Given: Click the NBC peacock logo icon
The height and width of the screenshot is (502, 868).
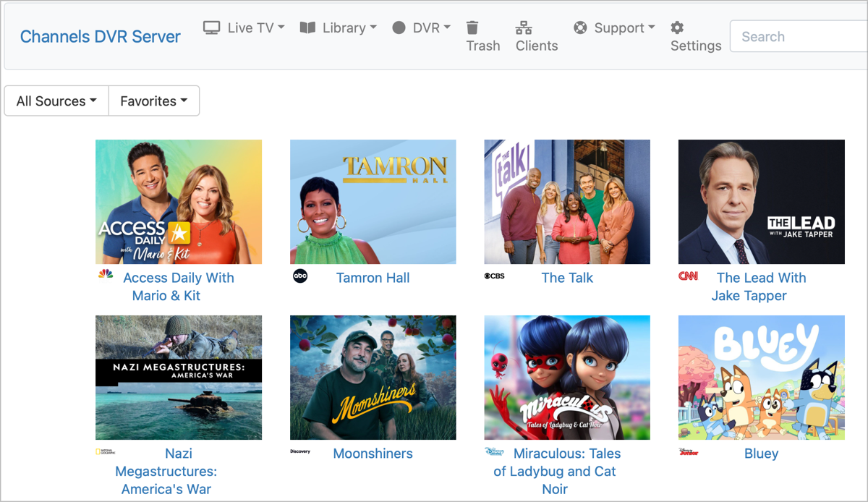Looking at the screenshot, I should pos(106,274).
